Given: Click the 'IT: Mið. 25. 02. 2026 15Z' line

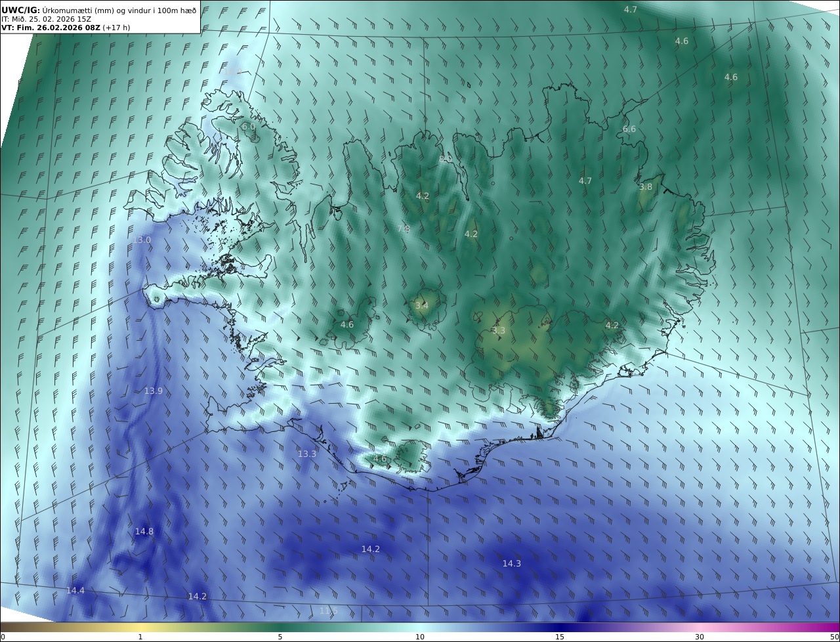Looking at the screenshot, I should (x=46, y=19).
